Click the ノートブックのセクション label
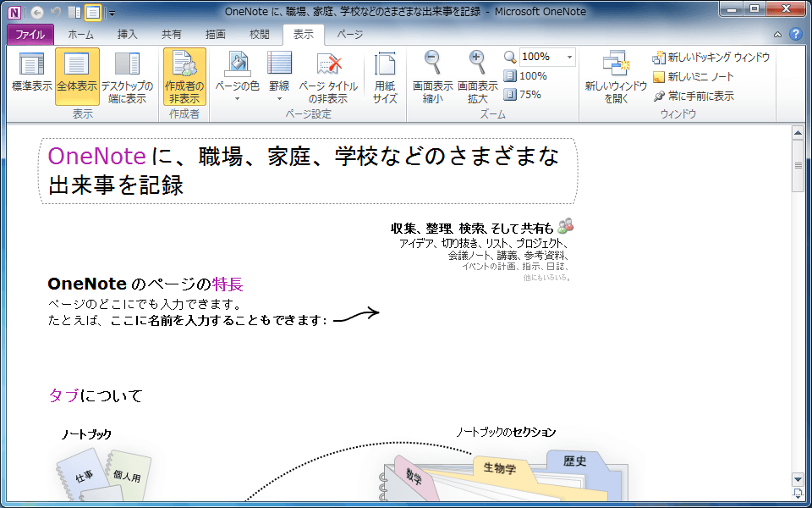The height and width of the screenshot is (508, 812). [x=506, y=432]
